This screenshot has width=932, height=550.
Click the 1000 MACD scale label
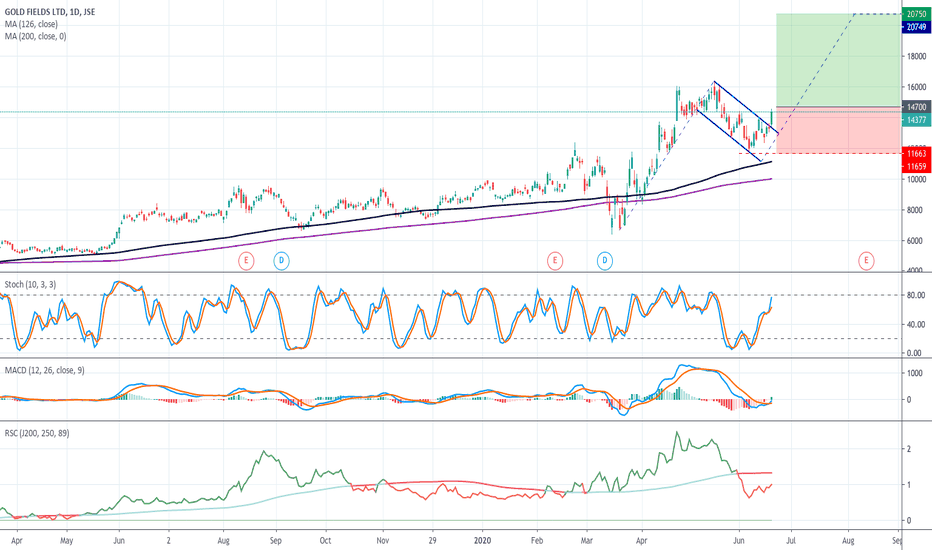915,373
